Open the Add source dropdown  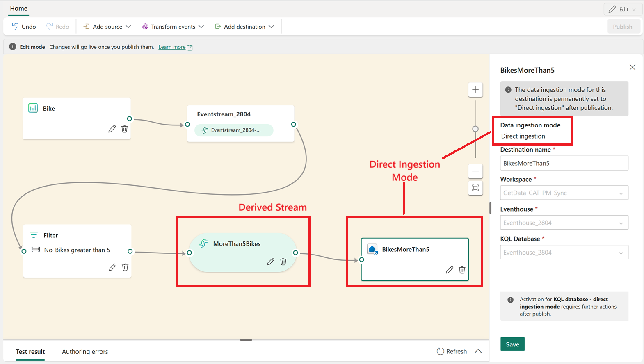[107, 27]
